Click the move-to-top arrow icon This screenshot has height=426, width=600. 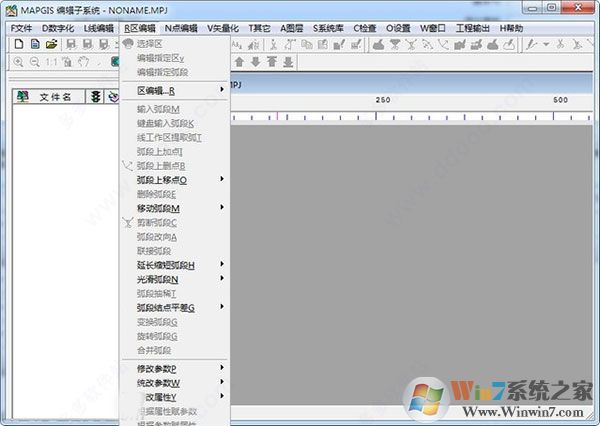tap(272, 62)
